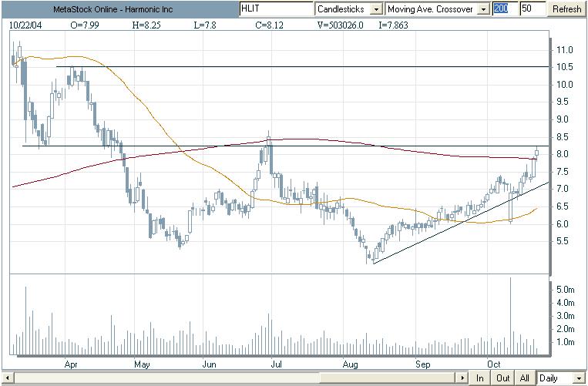Click the 10/22/04 date readout
Viewport: 588px width, 386px height.
[x=24, y=25]
